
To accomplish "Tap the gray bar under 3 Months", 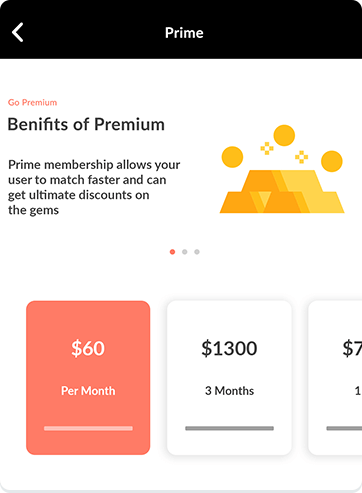I will pos(229,428).
